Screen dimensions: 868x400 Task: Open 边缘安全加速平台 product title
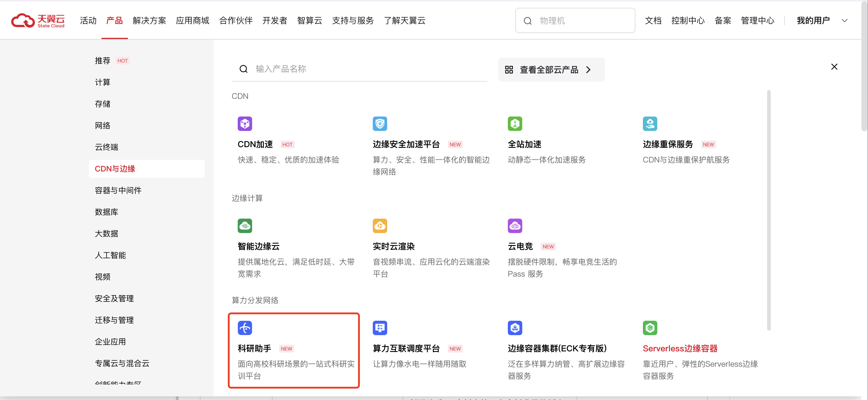point(406,144)
